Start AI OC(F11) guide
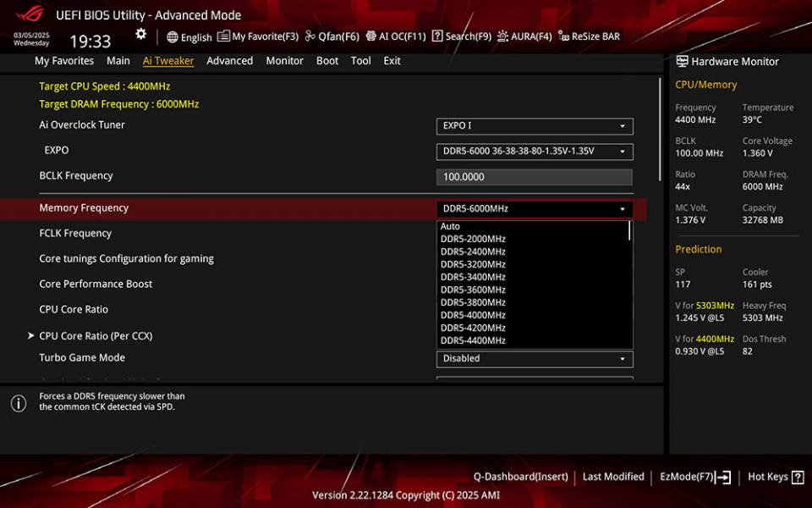 403,36
